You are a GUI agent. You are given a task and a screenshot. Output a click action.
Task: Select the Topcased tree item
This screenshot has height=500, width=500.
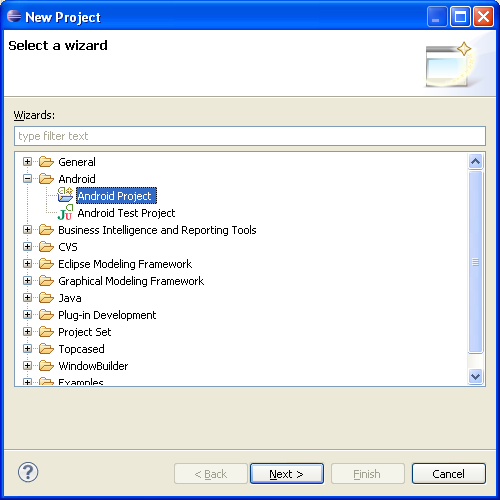[x=81, y=349]
